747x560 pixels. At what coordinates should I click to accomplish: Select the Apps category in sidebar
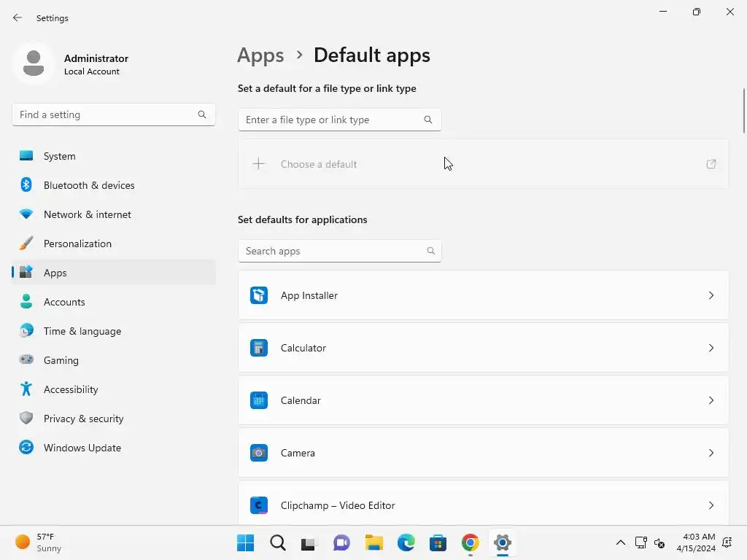click(x=113, y=273)
